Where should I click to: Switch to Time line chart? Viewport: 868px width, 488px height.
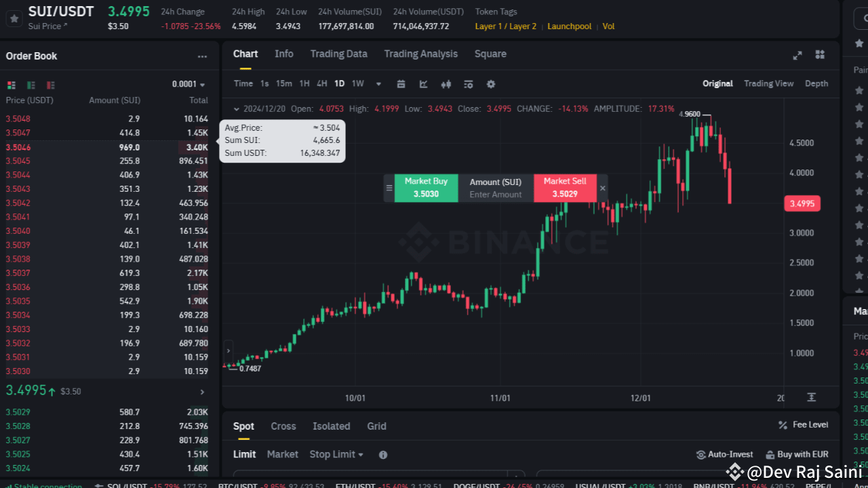pos(243,84)
